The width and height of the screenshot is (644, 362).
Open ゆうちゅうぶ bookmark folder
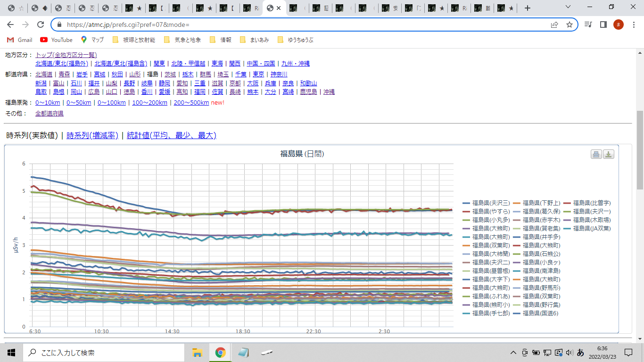(x=296, y=40)
